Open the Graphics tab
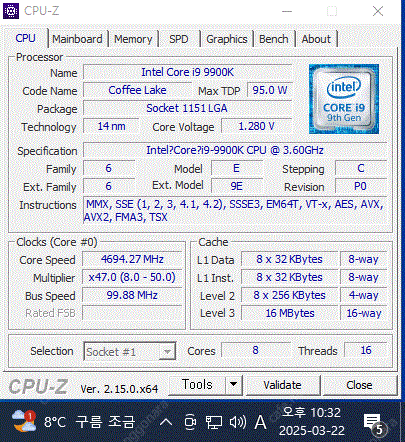 tap(227, 39)
